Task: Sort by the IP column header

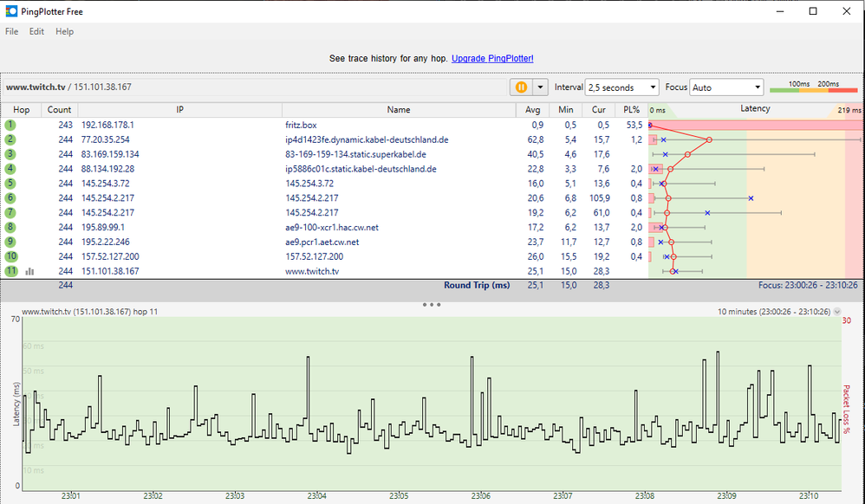Action: coord(179,110)
